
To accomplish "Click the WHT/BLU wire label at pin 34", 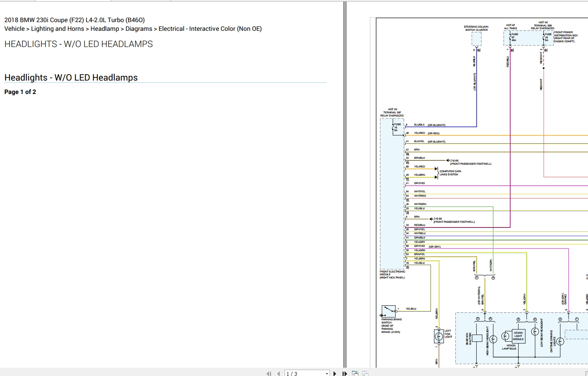I will 419,233.
